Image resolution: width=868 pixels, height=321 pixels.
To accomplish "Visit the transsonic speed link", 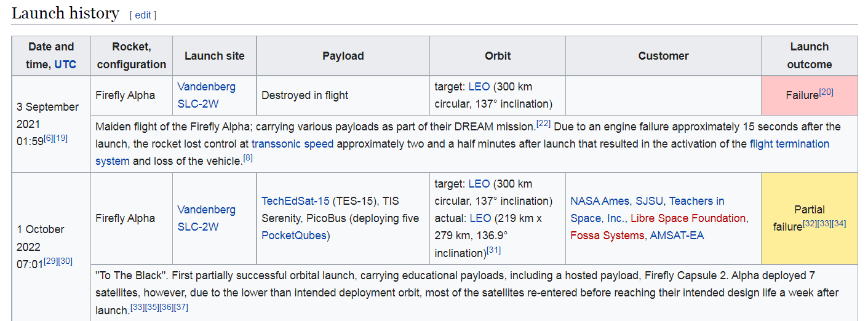I will point(292,144).
